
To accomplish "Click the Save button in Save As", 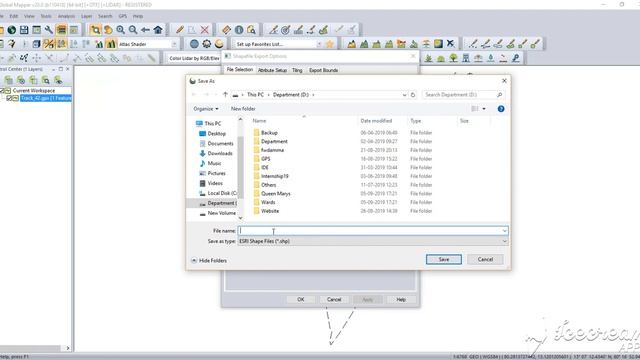I will (x=444, y=260).
